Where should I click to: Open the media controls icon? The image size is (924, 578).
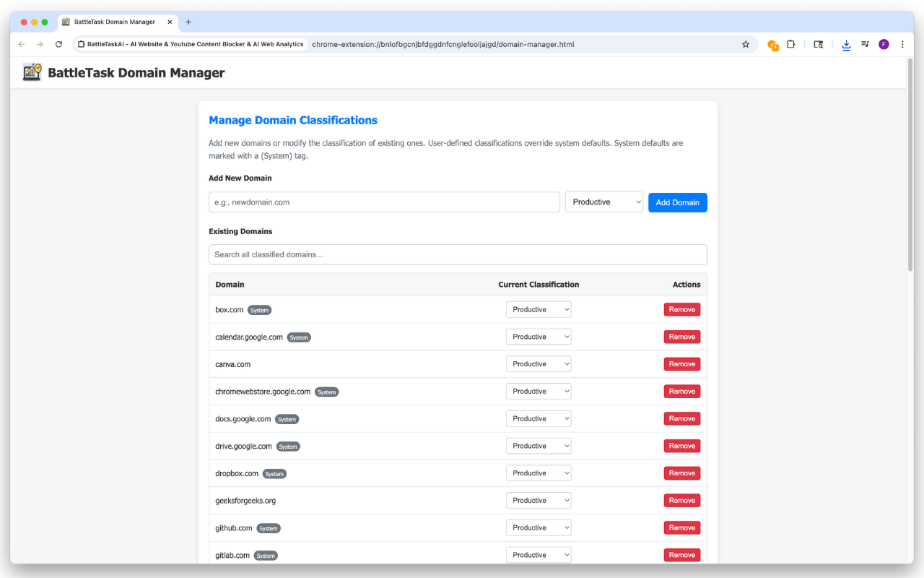(866, 44)
